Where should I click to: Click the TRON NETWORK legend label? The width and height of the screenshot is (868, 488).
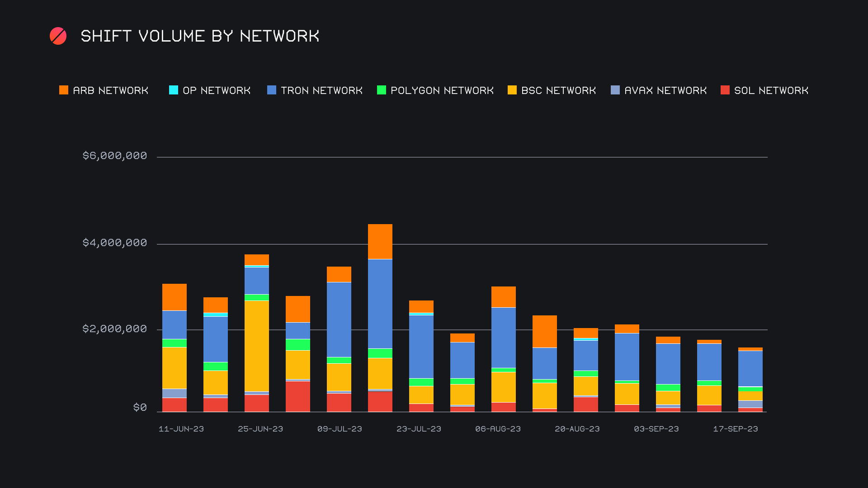point(321,91)
